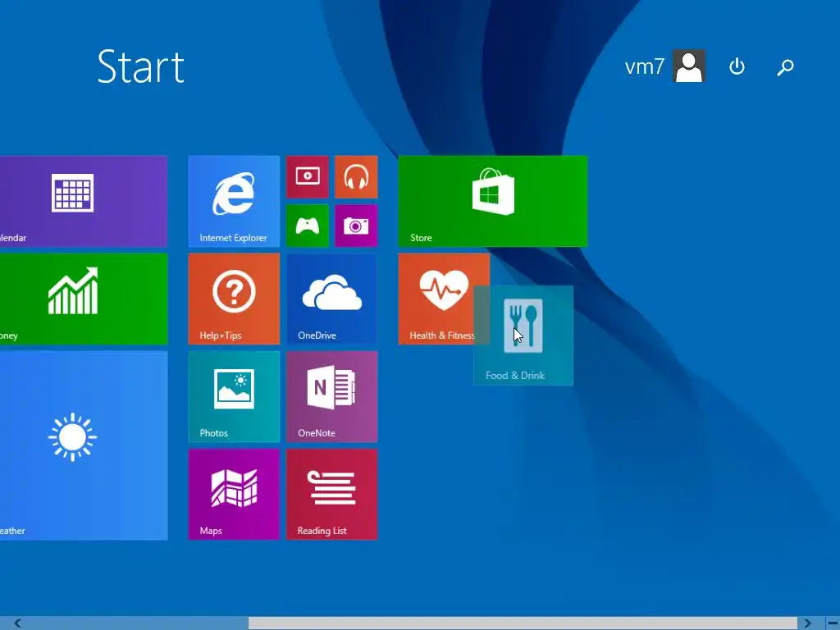The height and width of the screenshot is (630, 840).
Task: Open the Video small red tile
Action: (x=308, y=177)
